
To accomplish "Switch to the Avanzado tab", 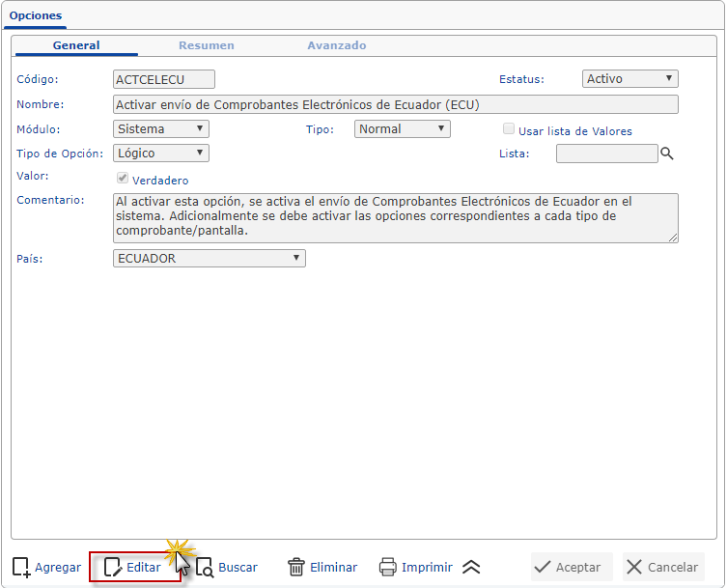I will click(337, 45).
